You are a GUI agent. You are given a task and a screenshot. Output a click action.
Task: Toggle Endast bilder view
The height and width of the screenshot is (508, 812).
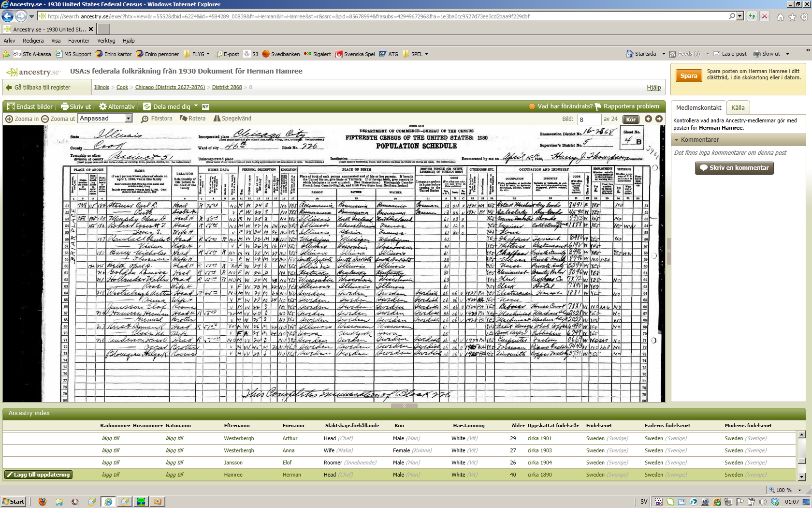[30, 106]
